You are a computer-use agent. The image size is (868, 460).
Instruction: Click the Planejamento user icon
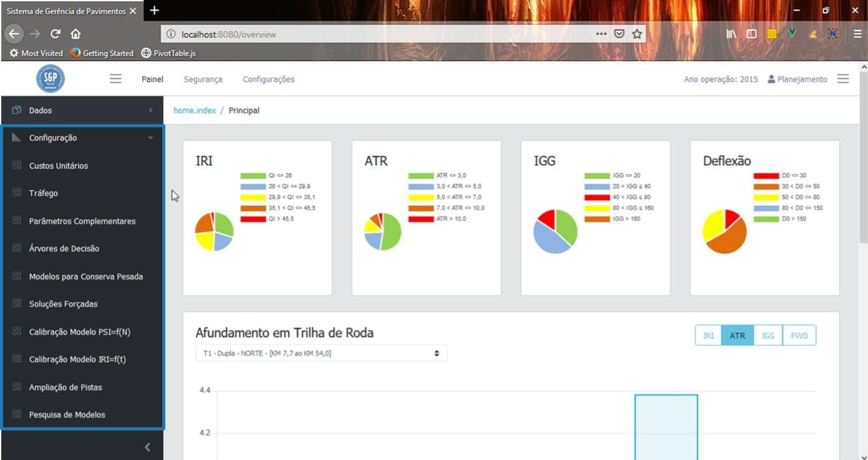[771, 79]
